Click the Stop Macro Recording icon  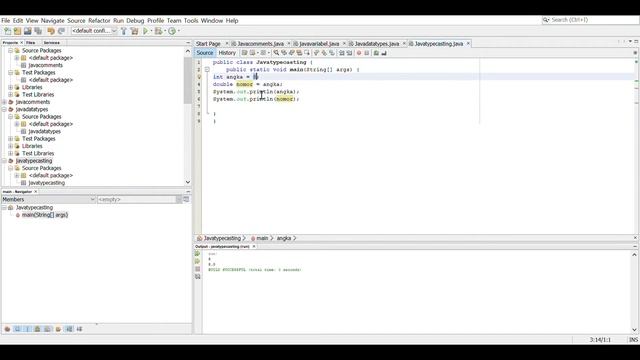[367, 53]
